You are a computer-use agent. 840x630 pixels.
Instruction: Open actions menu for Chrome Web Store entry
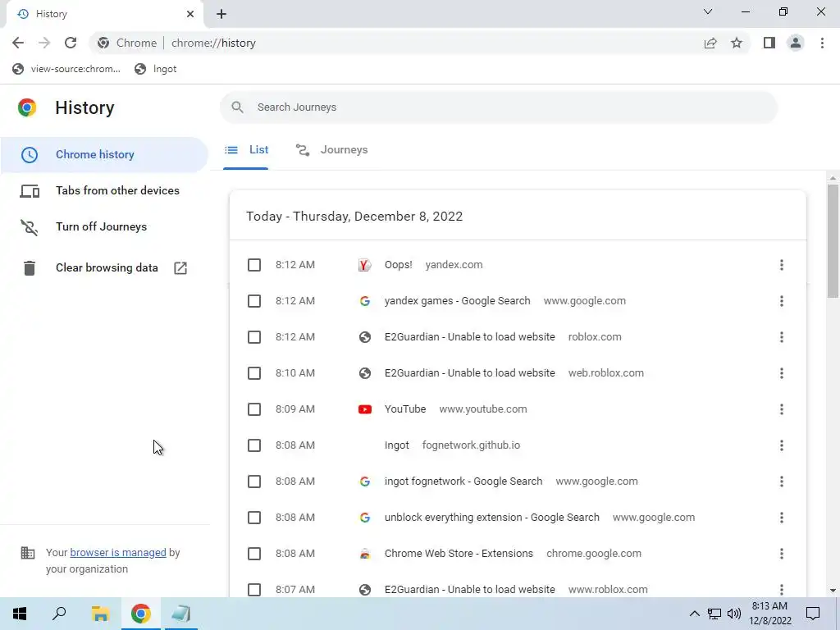[781, 554]
